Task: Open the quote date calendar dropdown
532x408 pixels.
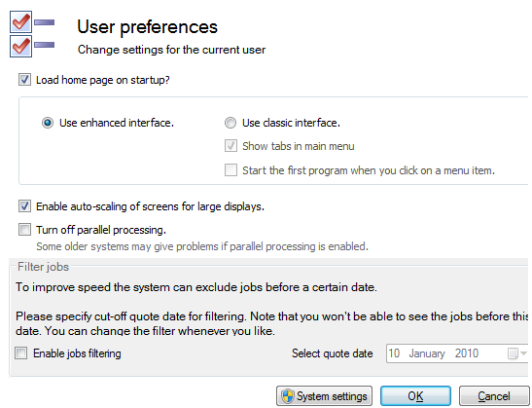Action: 517,353
